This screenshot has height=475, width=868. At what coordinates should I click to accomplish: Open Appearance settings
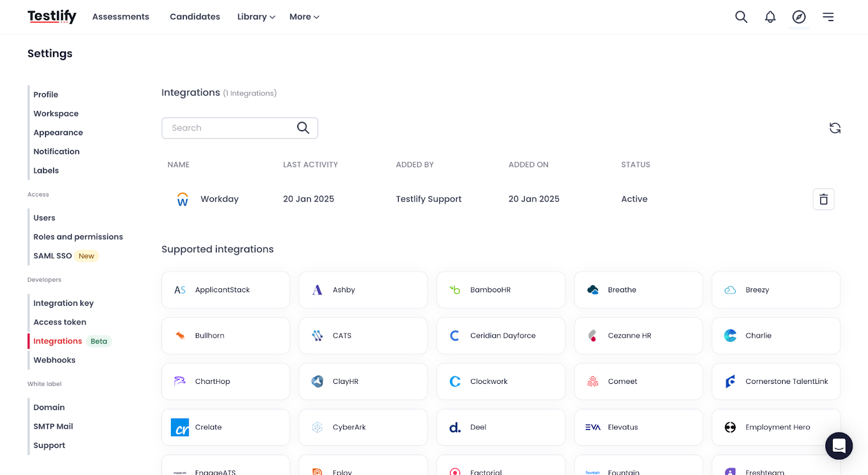click(x=58, y=132)
